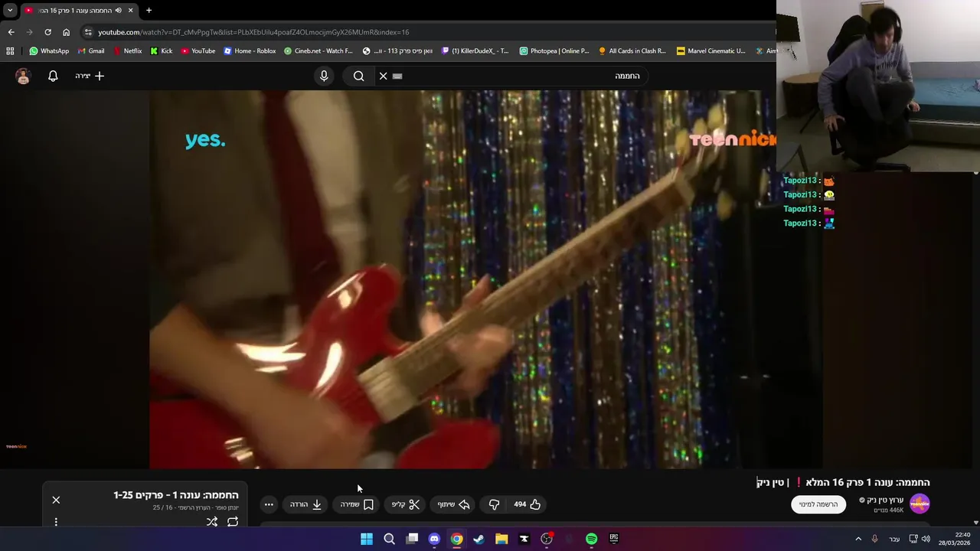Reload the page
This screenshot has height=551, width=980.
point(47,32)
